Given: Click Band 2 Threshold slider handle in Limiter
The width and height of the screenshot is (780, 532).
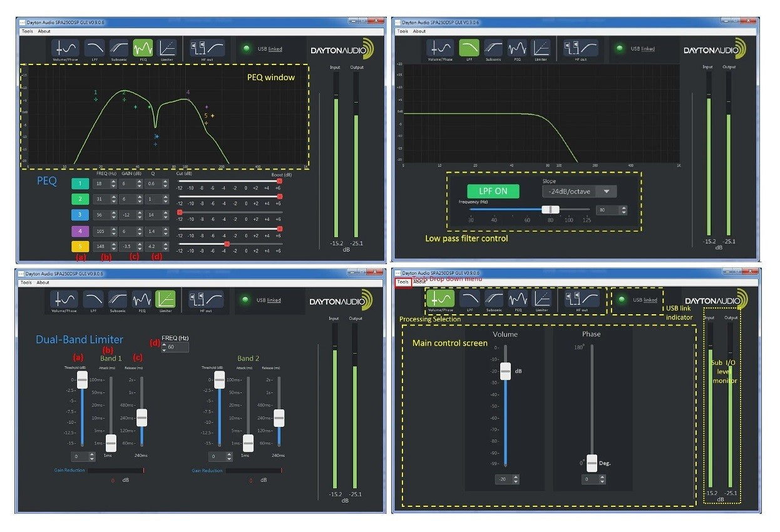Looking at the screenshot, I should coord(219,379).
